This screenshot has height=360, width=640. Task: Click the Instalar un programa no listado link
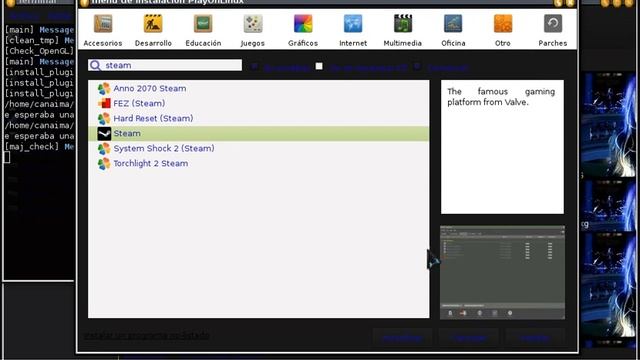coord(146,336)
